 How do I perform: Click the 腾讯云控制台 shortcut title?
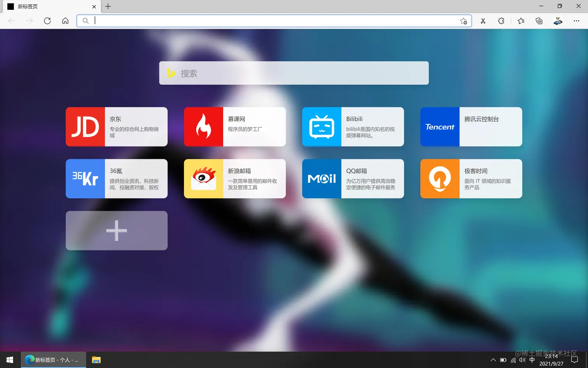[481, 119]
